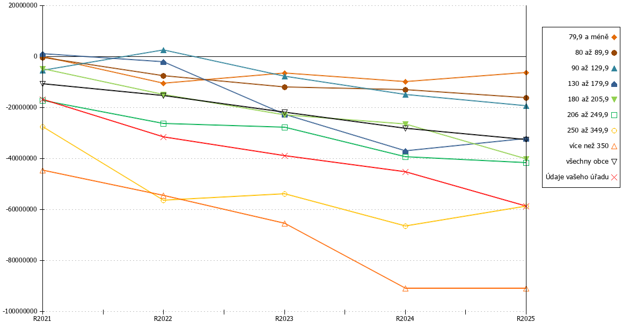This screenshot has height=322, width=644.
Task: Click the orange triangle data point at R2024
Action: [x=405, y=289]
